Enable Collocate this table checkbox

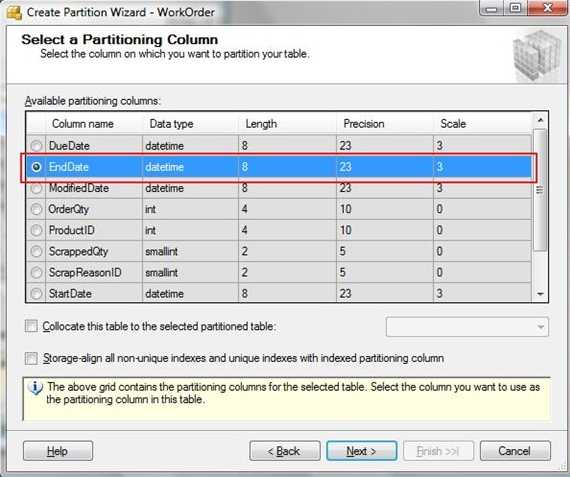coord(31,326)
